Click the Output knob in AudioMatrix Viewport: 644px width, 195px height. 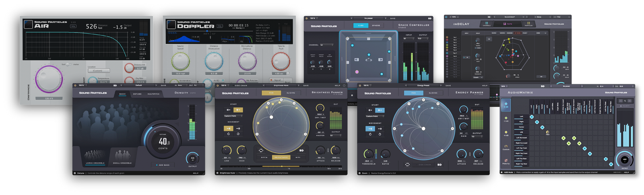[x=625, y=160]
